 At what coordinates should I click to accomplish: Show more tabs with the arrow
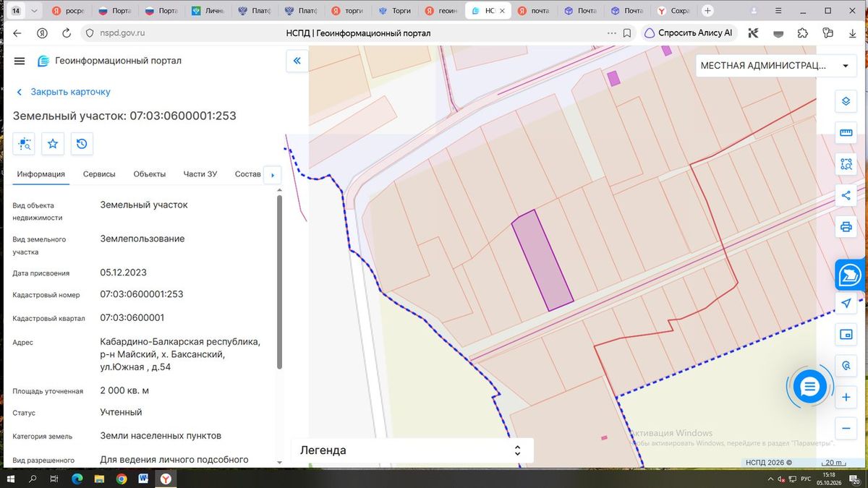pyautogui.click(x=272, y=175)
